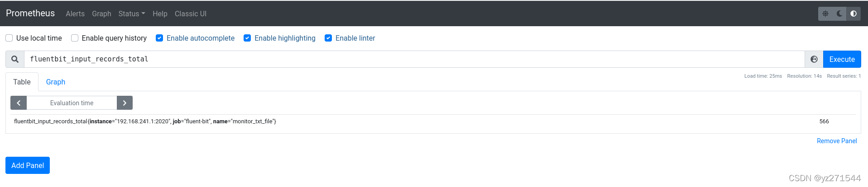This screenshot has width=868, height=187.
Task: Expand the Status dropdown menu
Action: 132,14
